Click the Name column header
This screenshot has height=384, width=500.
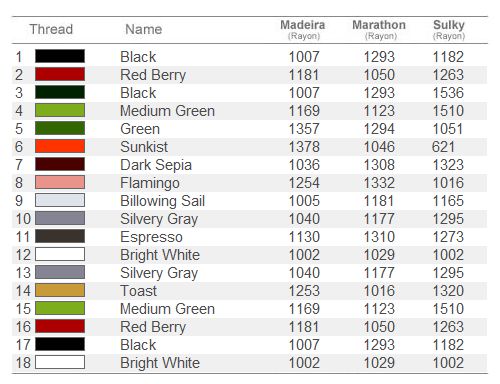(x=144, y=29)
